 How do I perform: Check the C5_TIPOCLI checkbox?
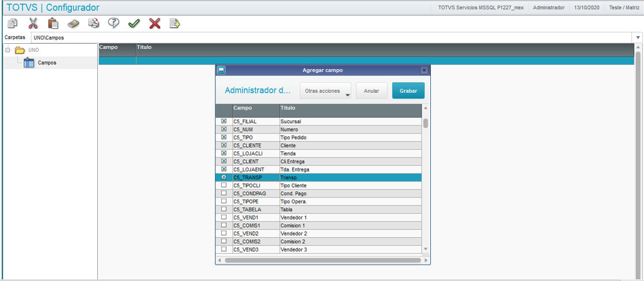point(224,185)
